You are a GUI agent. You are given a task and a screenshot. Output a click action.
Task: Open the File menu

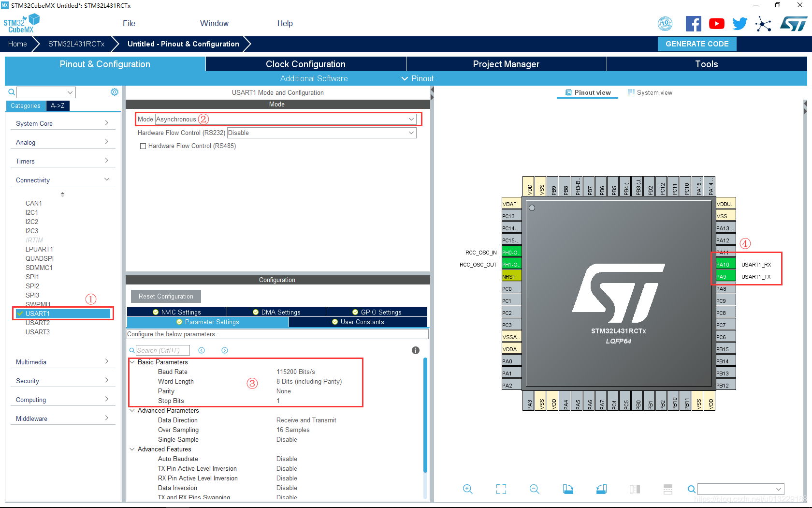point(129,23)
